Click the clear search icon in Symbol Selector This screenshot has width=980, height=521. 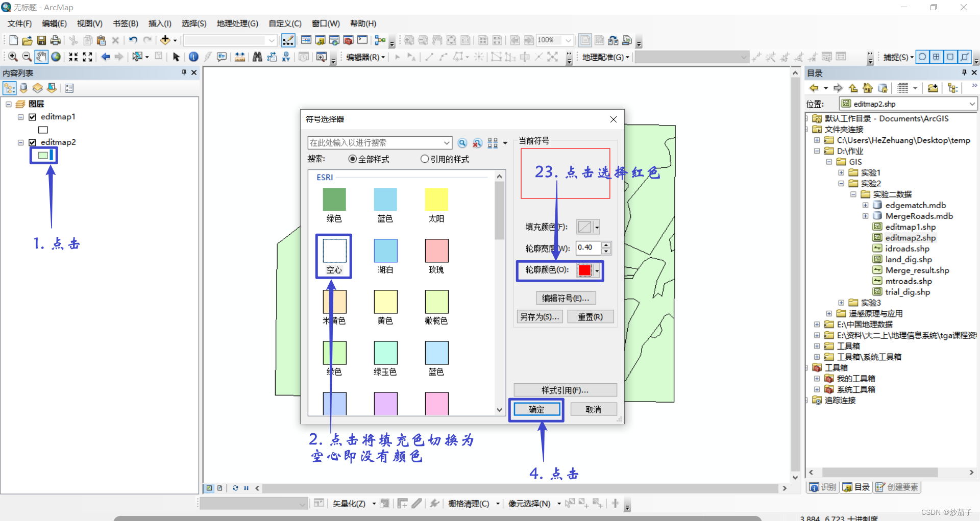click(x=477, y=143)
